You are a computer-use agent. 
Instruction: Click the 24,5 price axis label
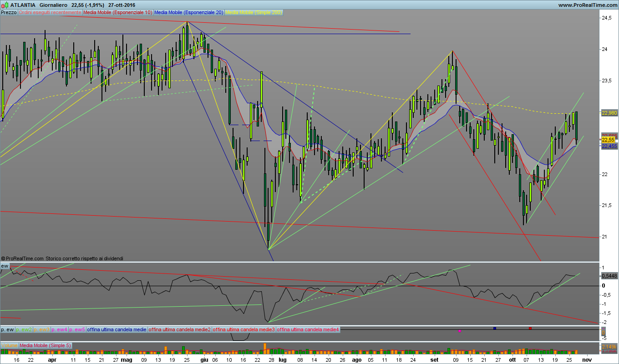[x=607, y=18]
